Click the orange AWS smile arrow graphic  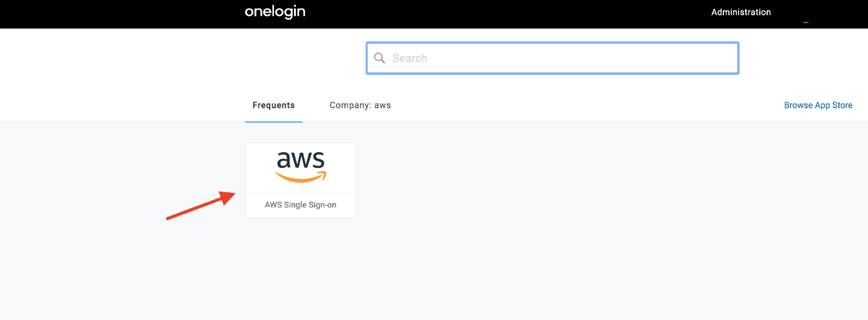point(301,176)
